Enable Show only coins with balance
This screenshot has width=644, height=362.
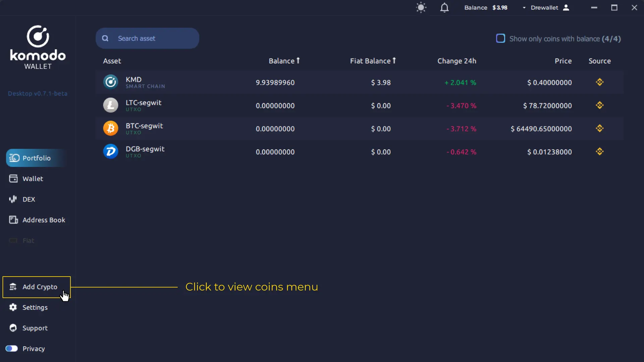(x=500, y=38)
